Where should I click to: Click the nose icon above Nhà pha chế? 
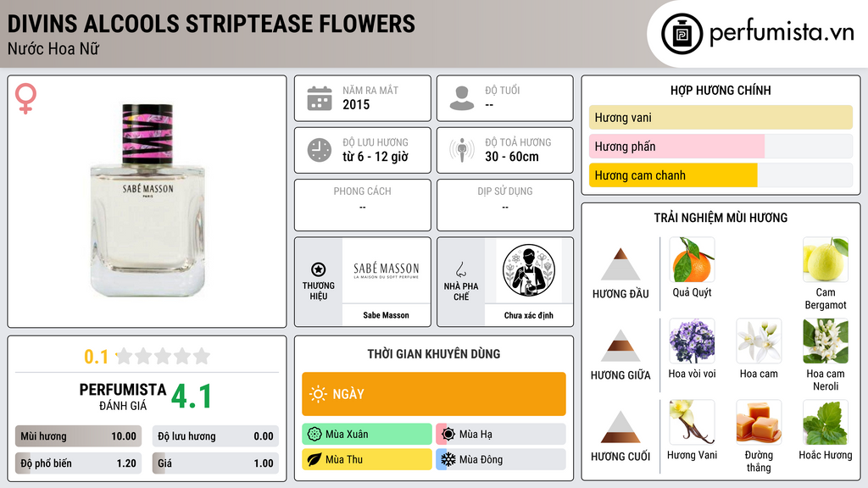click(x=460, y=269)
